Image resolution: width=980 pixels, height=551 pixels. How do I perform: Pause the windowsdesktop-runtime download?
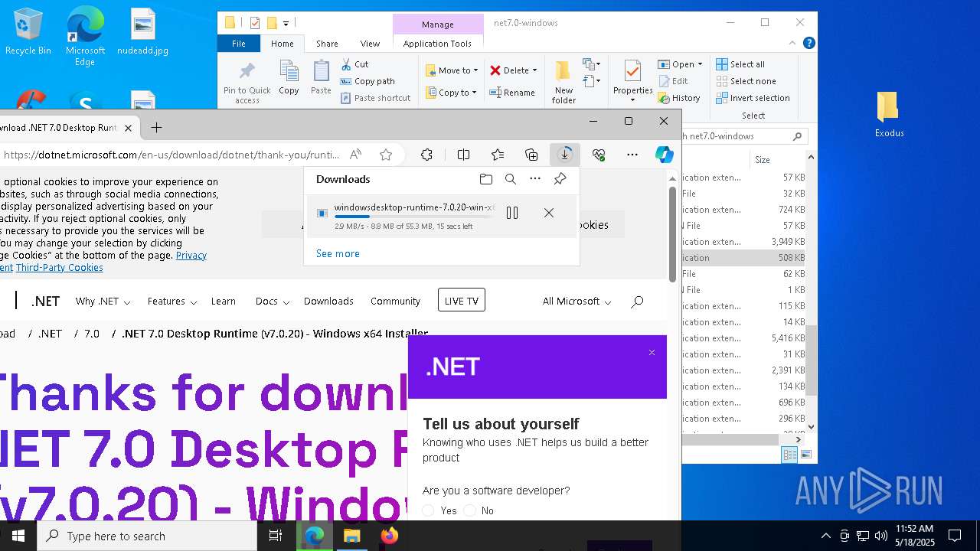tap(512, 214)
